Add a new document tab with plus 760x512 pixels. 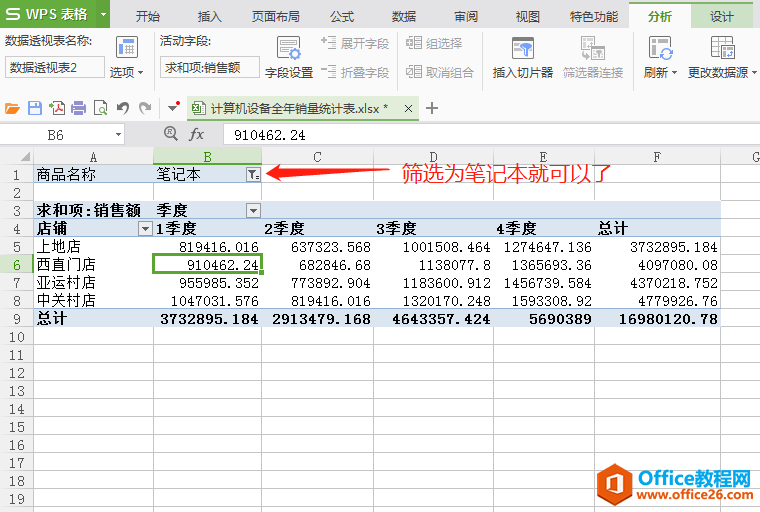[431, 108]
